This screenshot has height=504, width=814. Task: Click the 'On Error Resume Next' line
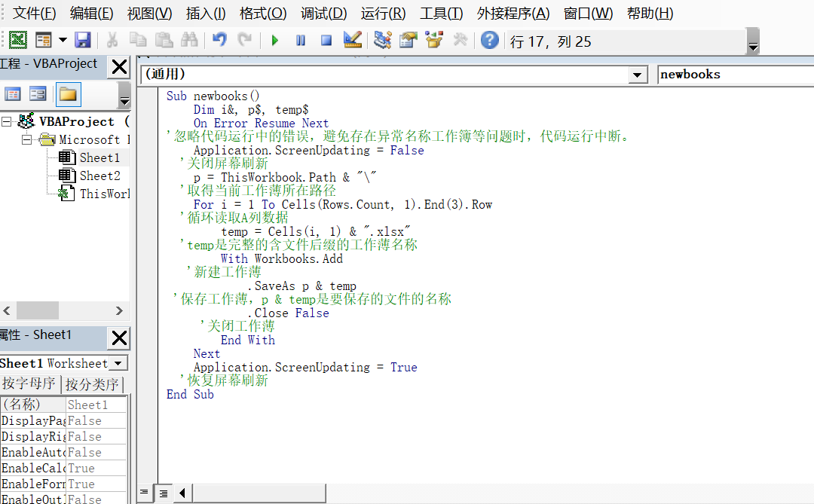pyautogui.click(x=261, y=123)
